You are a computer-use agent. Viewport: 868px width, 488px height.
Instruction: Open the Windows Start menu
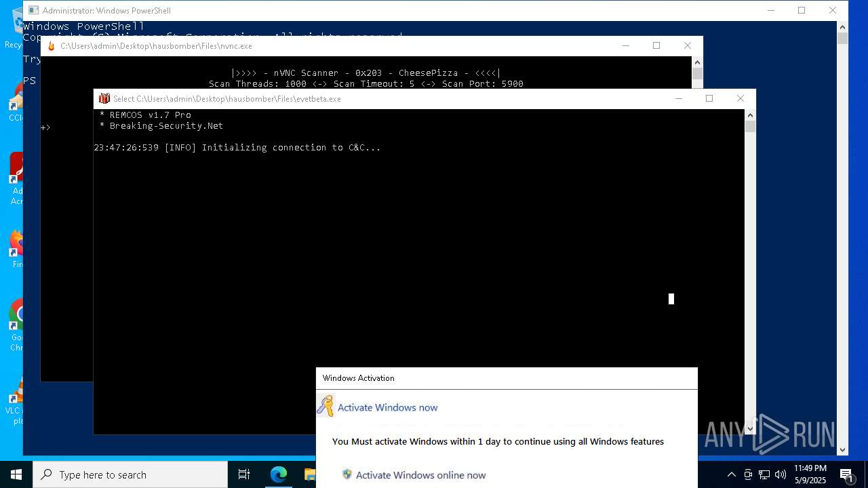(x=16, y=474)
